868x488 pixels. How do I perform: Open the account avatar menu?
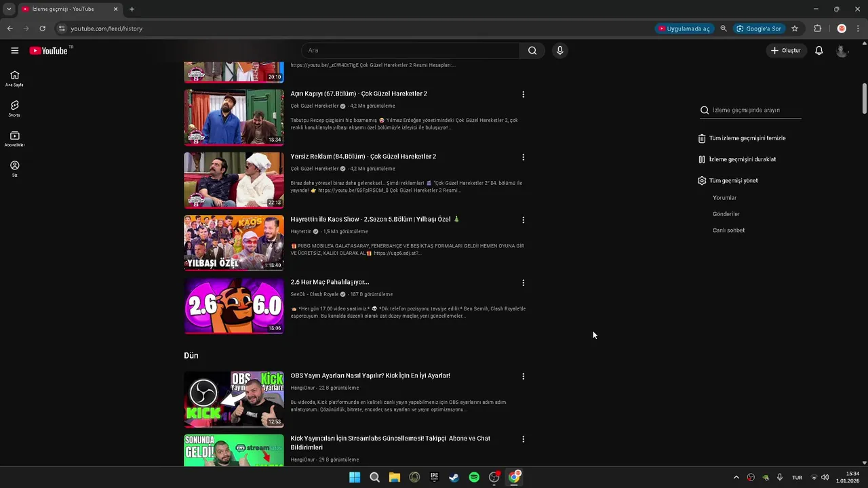click(842, 51)
